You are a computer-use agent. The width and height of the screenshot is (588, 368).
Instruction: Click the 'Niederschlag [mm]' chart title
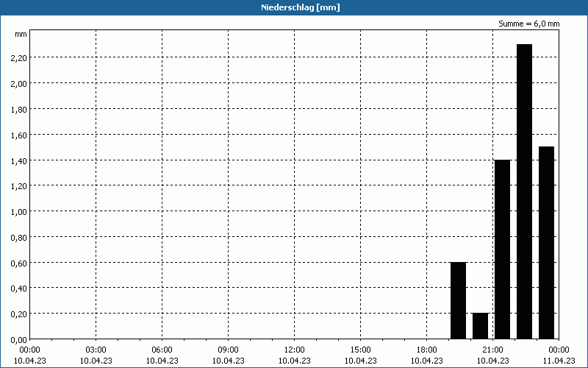tap(301, 7)
